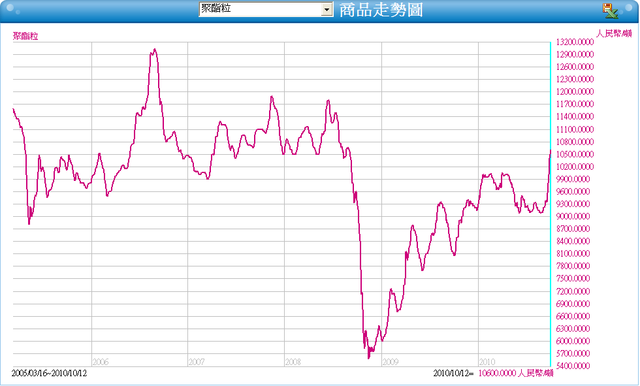Click the 2009 year marker on the axis
Viewport: 640px width, 386px height.
[x=390, y=362]
